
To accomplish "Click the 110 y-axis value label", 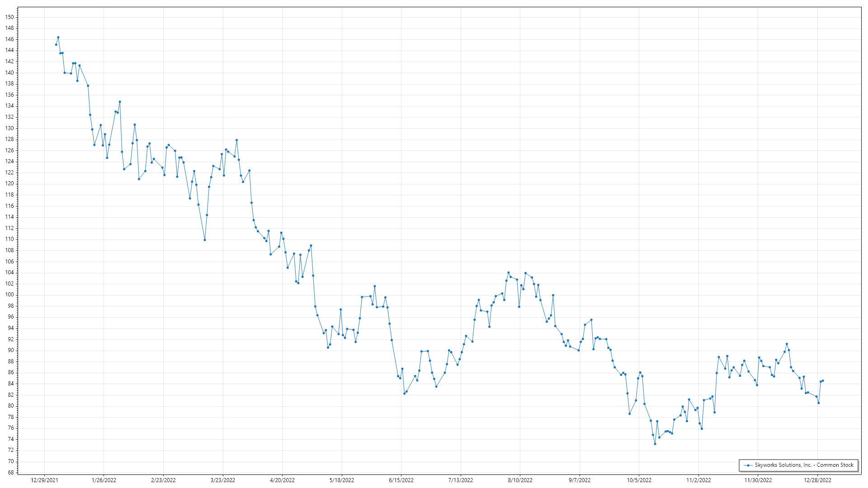I will 9,239.
